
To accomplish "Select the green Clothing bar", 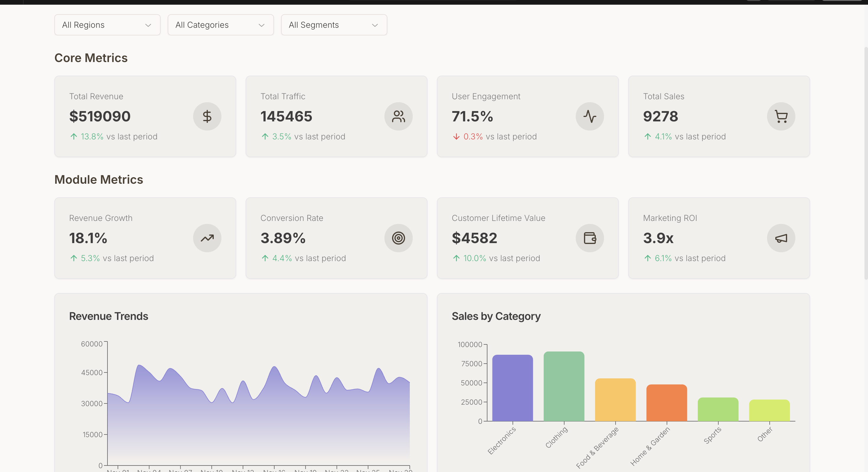I will click(x=564, y=386).
